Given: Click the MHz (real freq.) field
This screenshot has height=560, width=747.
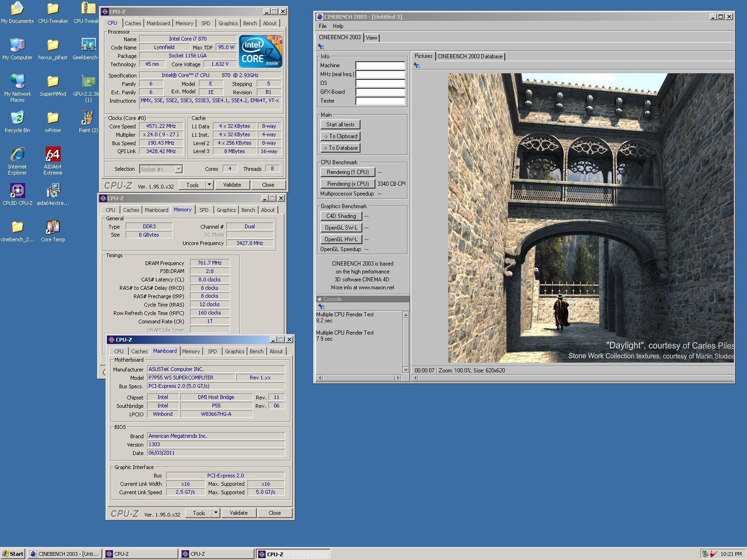Looking at the screenshot, I should (380, 74).
